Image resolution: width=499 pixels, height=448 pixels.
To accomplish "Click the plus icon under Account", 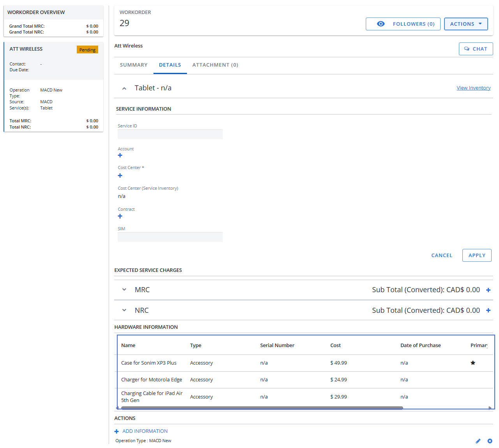I will [120, 155].
